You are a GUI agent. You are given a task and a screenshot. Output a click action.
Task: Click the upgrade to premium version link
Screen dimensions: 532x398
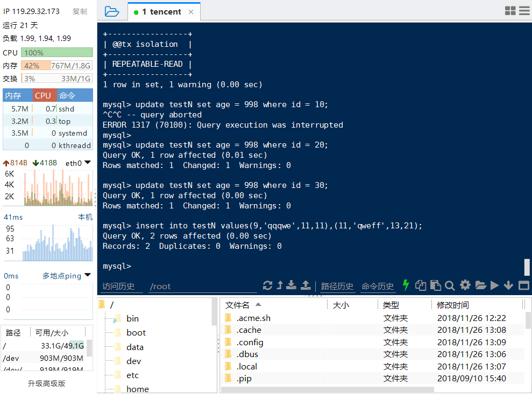pyautogui.click(x=46, y=383)
